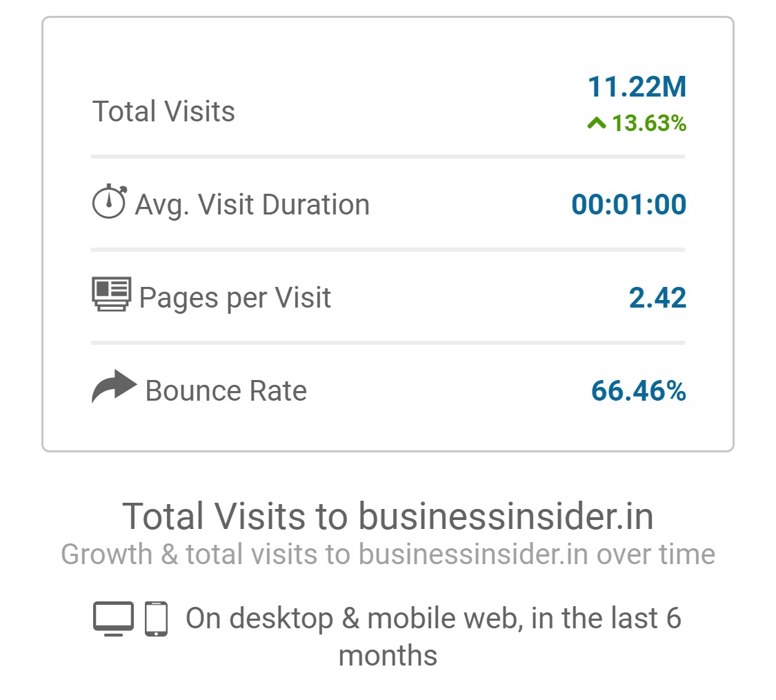Viewport: 776px width, 700px height.
Task: Click the mobile phone icon
Action: 157,618
